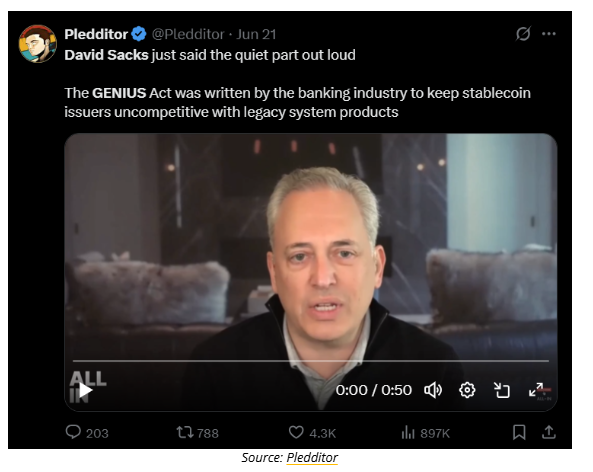This screenshot has width=593, height=472.
Task: Click the Jun 21 timestamp
Action: click(256, 34)
